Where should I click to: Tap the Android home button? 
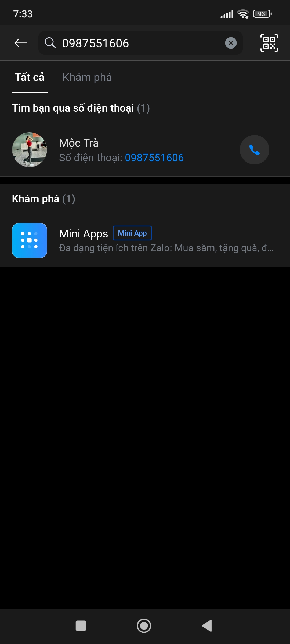tap(144, 626)
